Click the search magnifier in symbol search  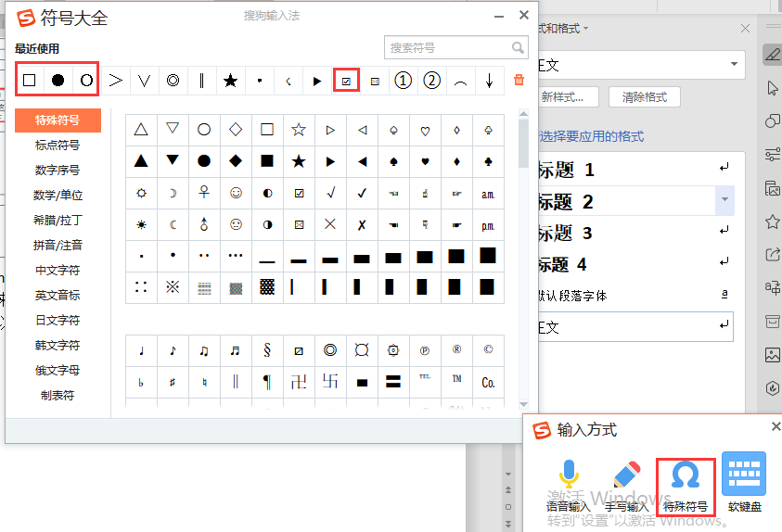point(518,47)
